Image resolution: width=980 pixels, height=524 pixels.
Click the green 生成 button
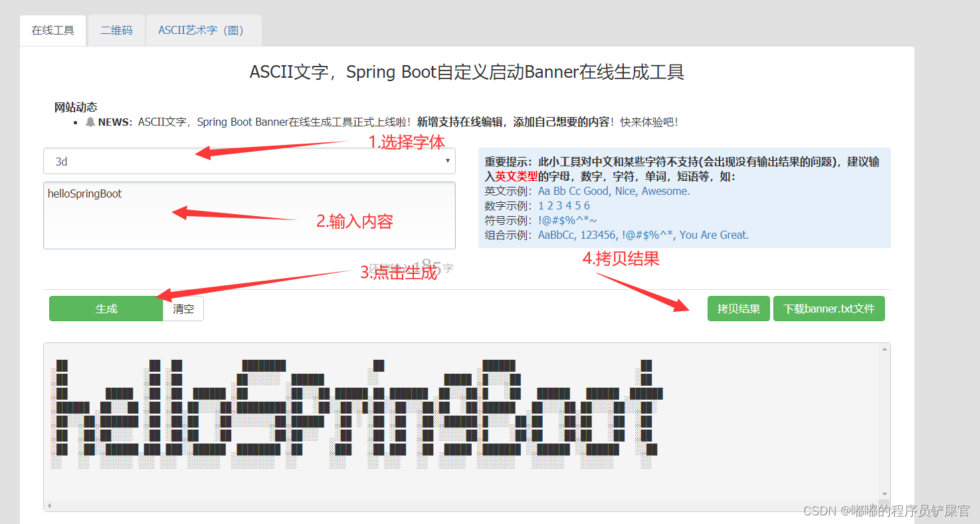(x=106, y=309)
